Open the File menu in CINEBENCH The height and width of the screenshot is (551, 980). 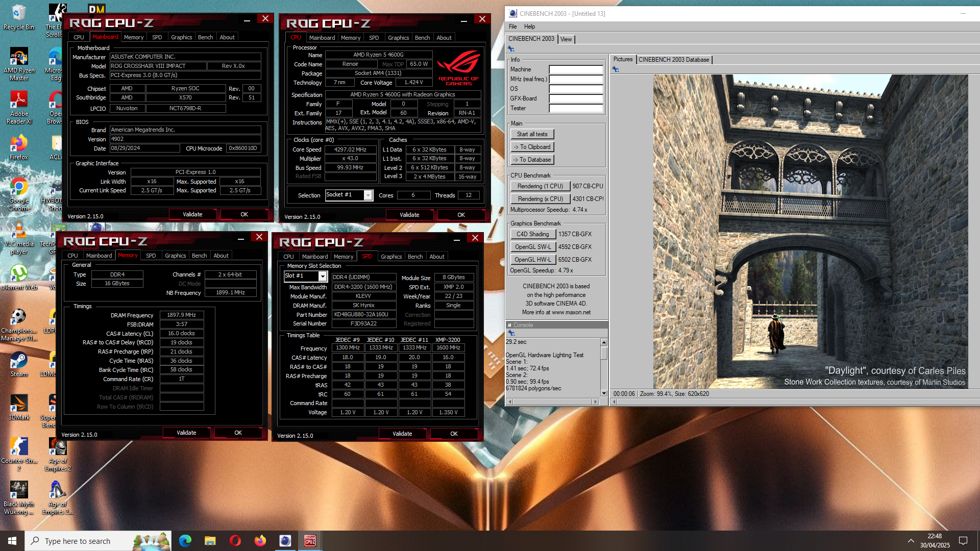pos(512,27)
